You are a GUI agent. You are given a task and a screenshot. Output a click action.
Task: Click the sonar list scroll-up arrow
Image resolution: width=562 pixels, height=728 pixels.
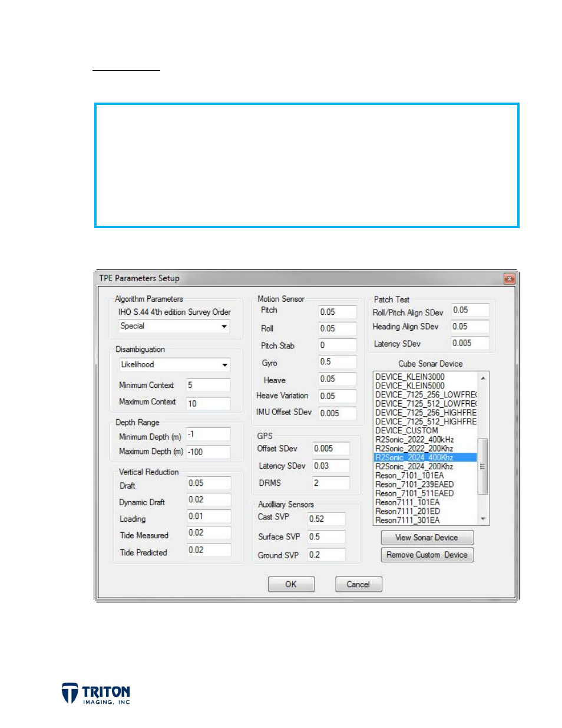click(x=483, y=378)
